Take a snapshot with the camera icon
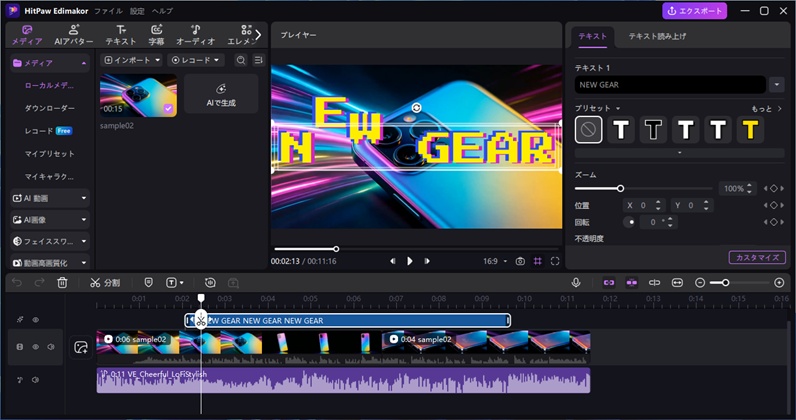 tap(520, 261)
